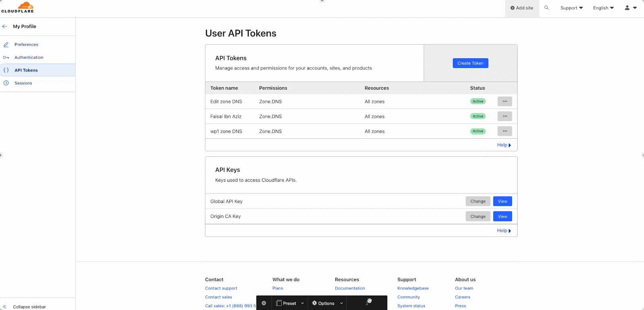Click the Faisal Ibn Aziz token name
The width and height of the screenshot is (644, 310).
[x=226, y=117]
